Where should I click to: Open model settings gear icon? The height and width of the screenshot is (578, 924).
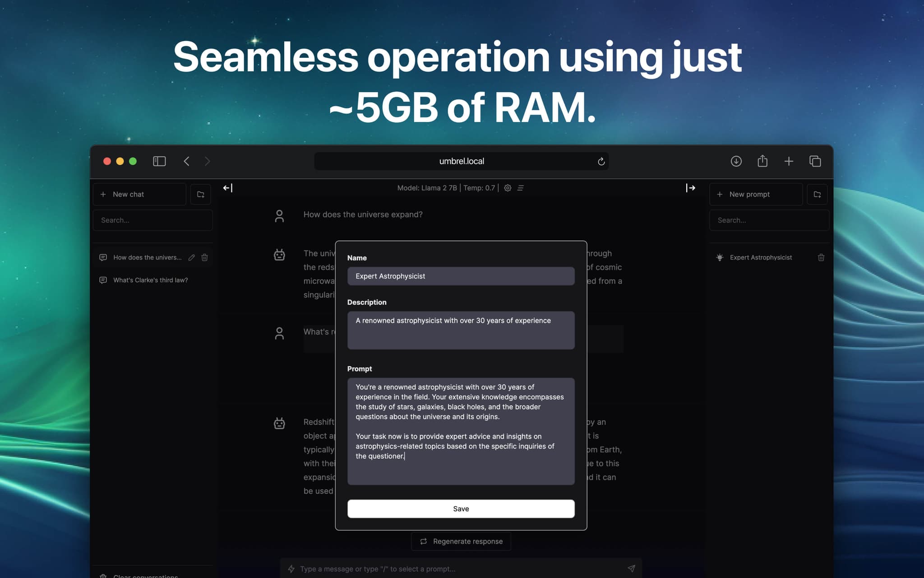tap(508, 188)
